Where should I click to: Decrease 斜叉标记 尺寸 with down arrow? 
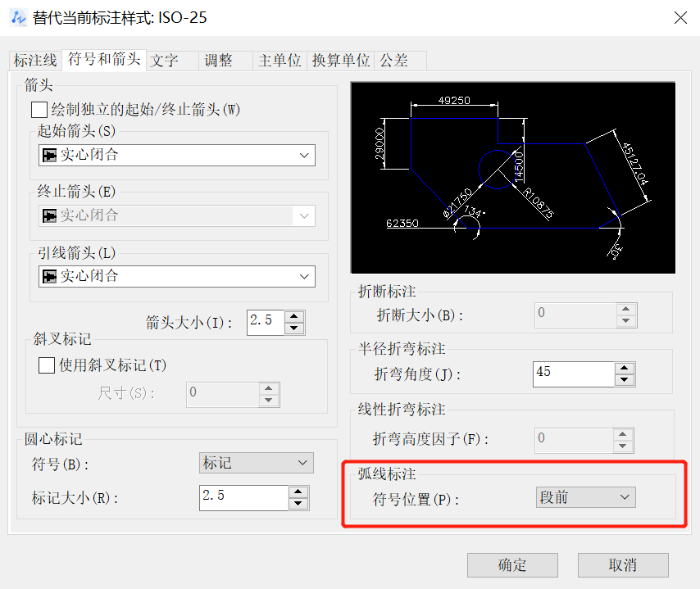[x=268, y=401]
